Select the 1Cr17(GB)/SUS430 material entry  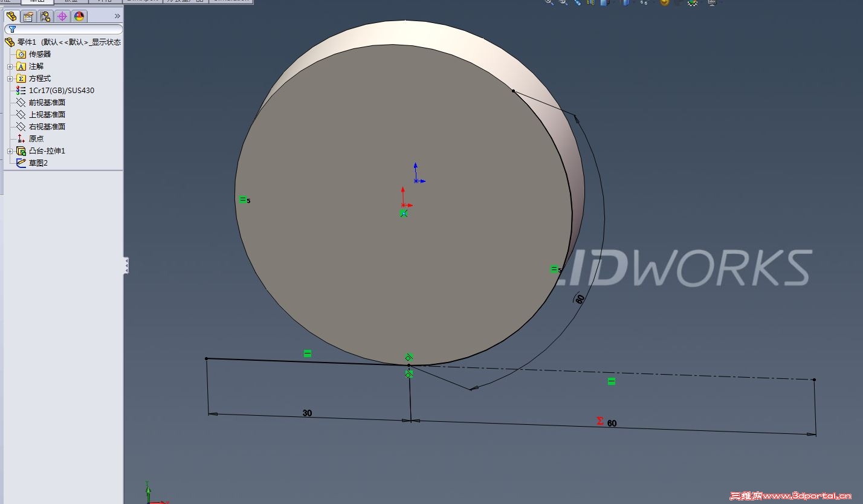(56, 91)
